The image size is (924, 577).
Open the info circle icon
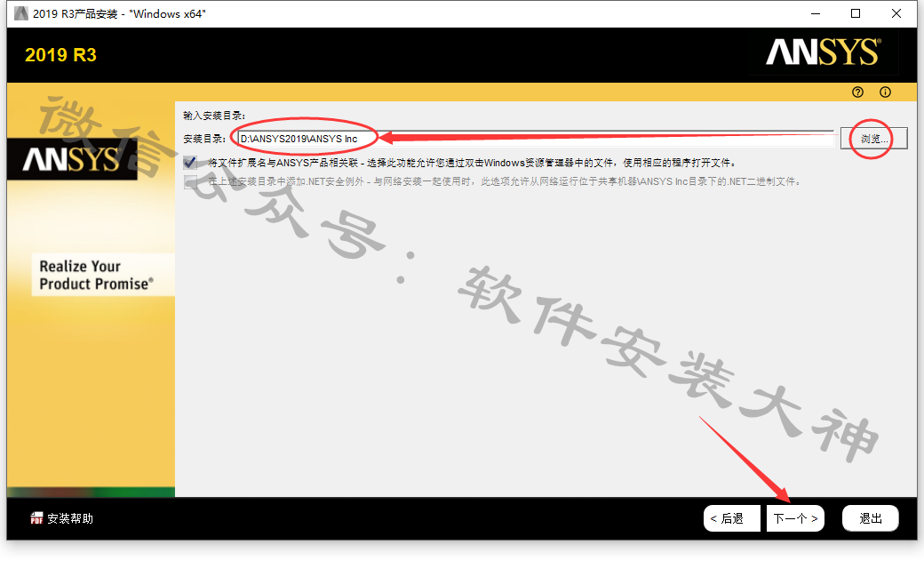click(x=885, y=92)
